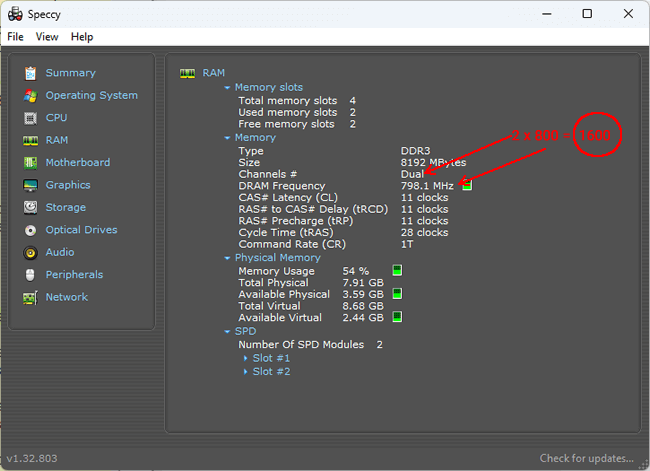Show the Graphics section
This screenshot has height=471, width=650.
[68, 185]
